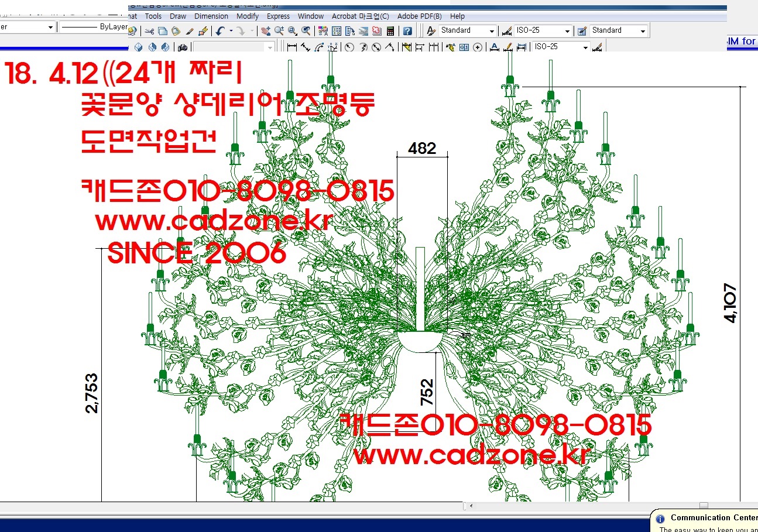This screenshot has height=532, width=758.
Task: Open the text style Standard dropdown
Action: [468, 30]
